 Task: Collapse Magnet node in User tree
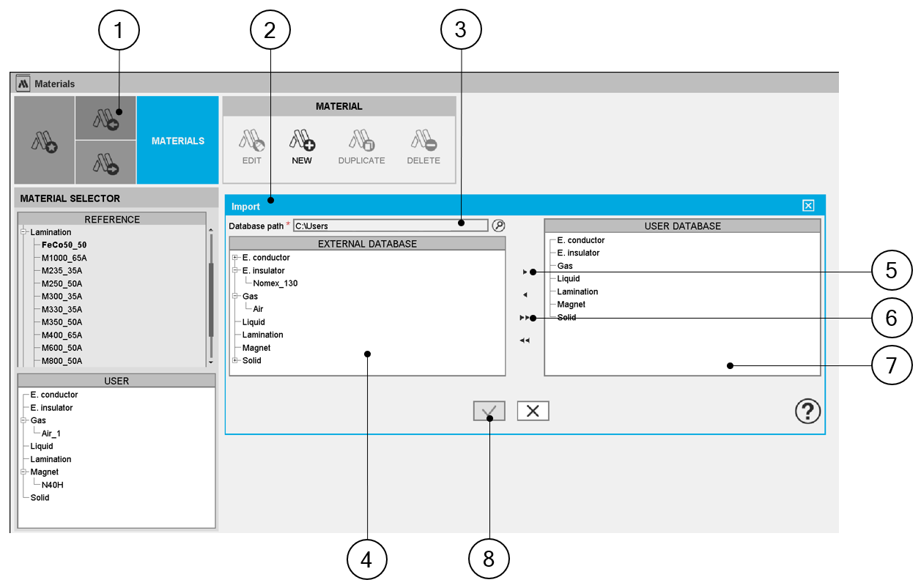click(23, 472)
